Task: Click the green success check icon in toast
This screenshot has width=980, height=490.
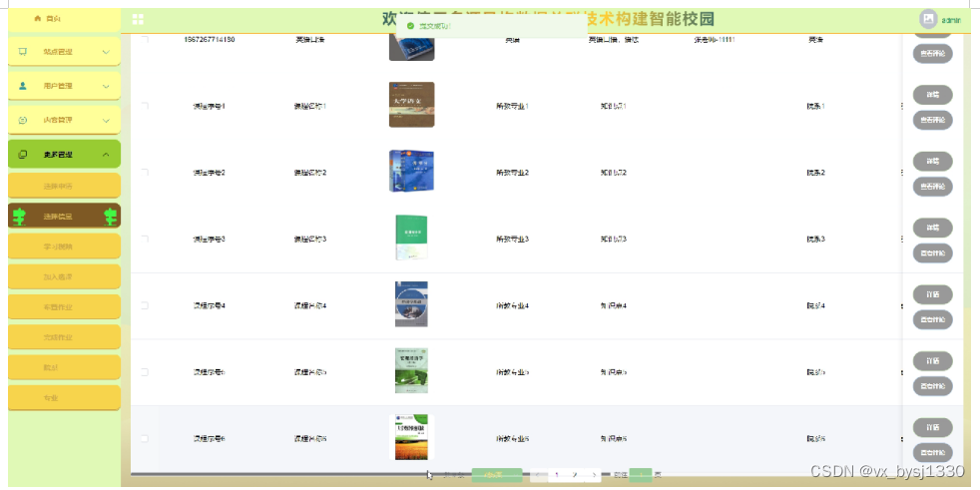Action: 410,26
